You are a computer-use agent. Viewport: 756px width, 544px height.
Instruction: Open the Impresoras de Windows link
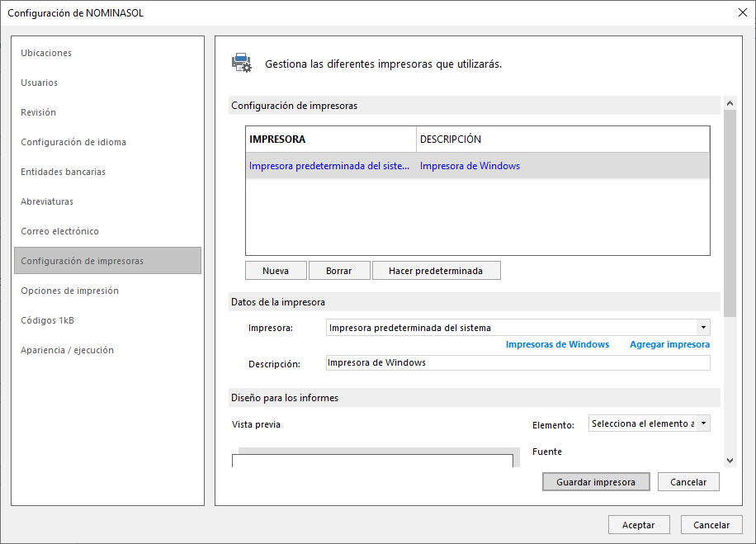click(557, 344)
